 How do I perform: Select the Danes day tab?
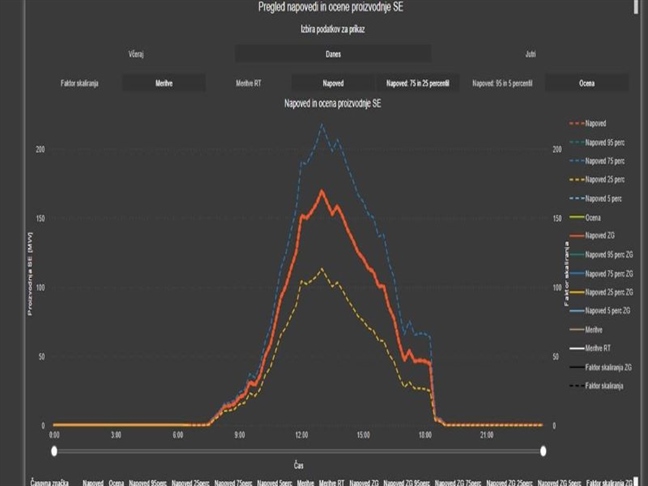[333, 54]
